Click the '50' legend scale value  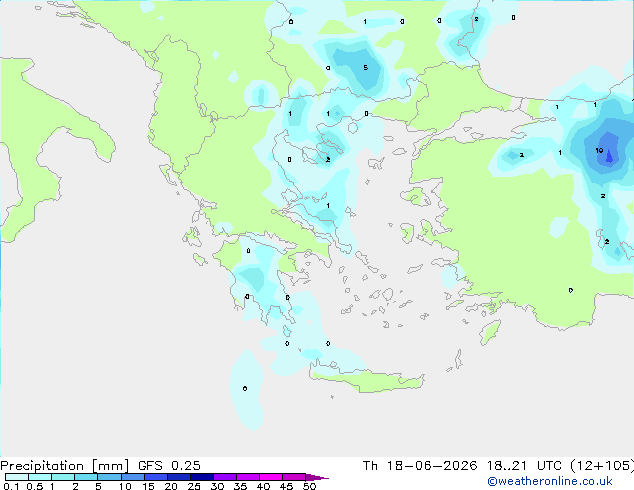click(x=309, y=486)
